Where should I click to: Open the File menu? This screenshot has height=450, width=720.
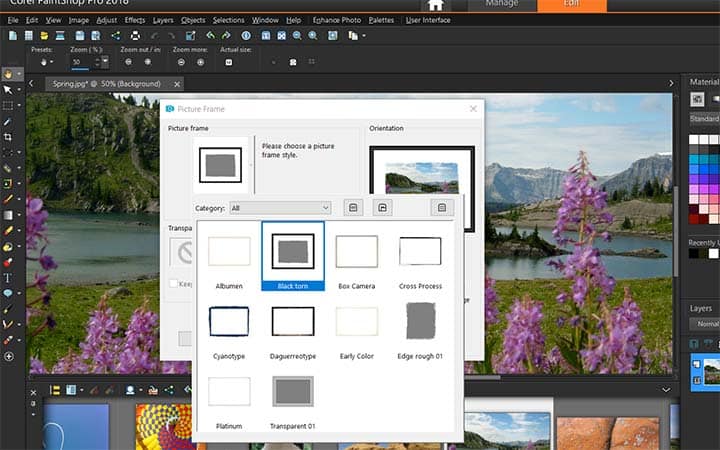13,20
